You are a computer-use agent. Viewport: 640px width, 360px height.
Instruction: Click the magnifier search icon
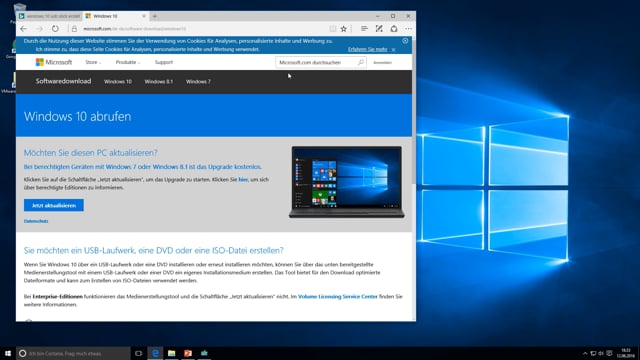point(361,62)
